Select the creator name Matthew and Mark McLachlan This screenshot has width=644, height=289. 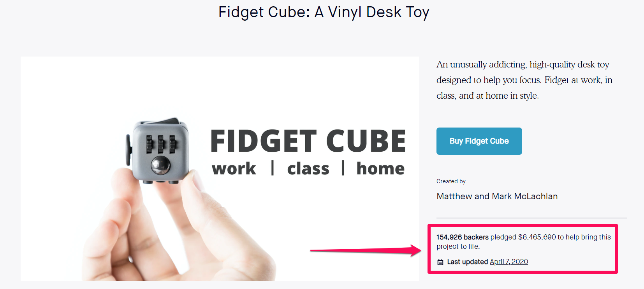[497, 196]
